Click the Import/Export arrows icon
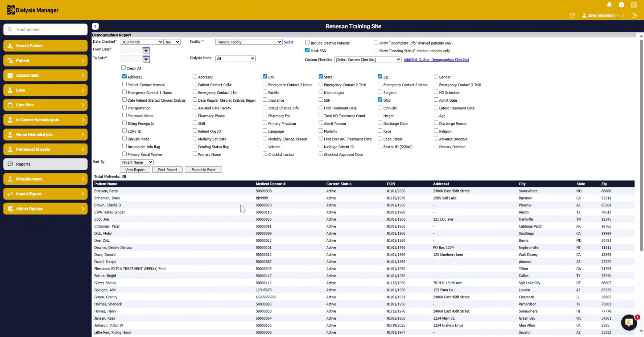The image size is (644, 337). [10, 194]
